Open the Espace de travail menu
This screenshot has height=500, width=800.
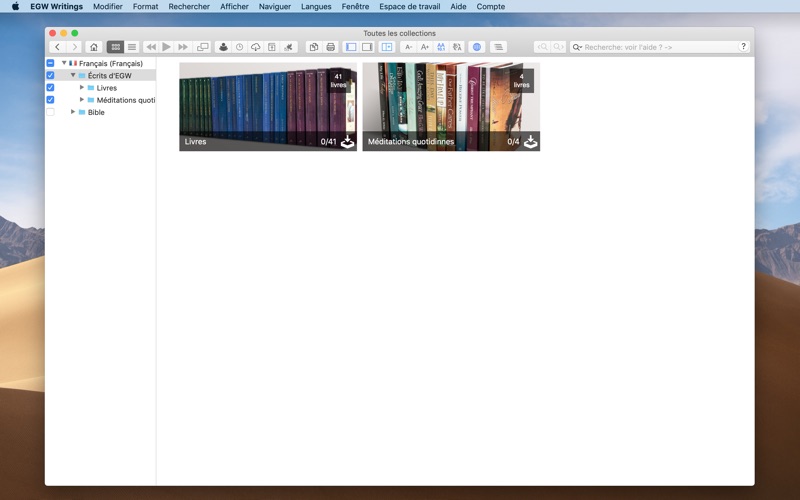tap(410, 7)
